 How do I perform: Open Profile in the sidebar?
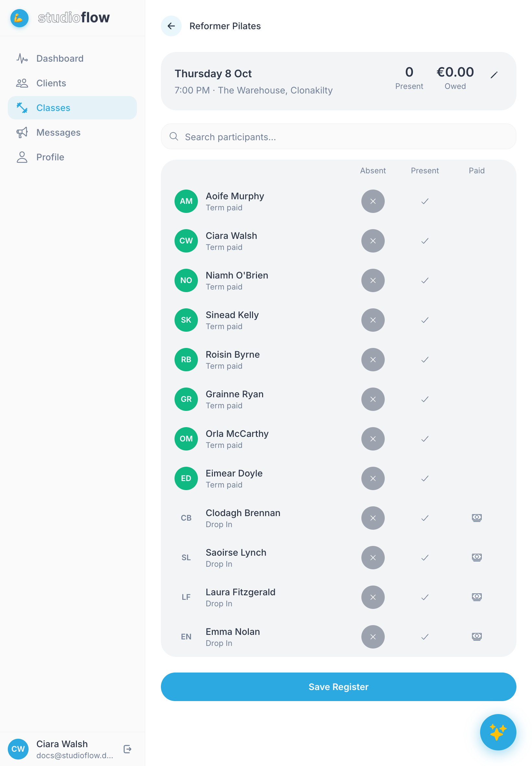[72, 157]
